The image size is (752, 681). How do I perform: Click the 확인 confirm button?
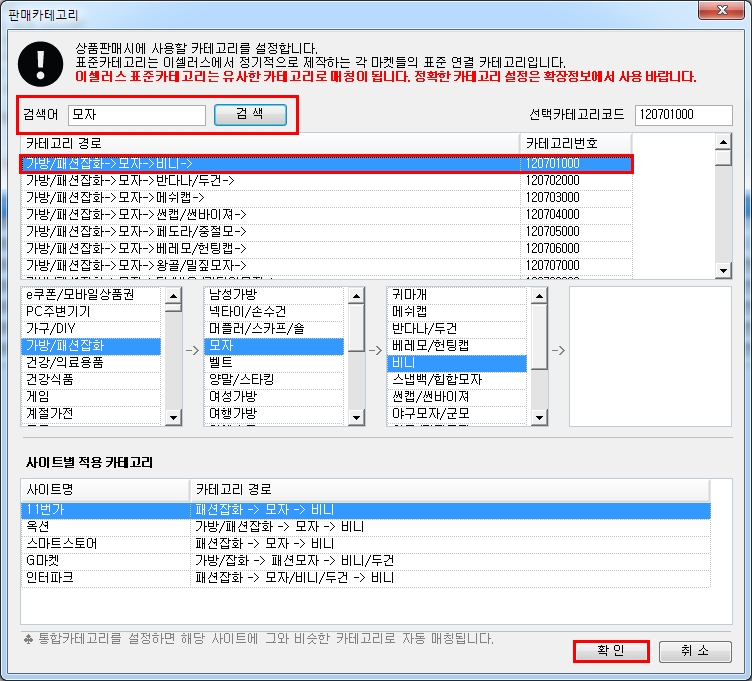[x=611, y=651]
